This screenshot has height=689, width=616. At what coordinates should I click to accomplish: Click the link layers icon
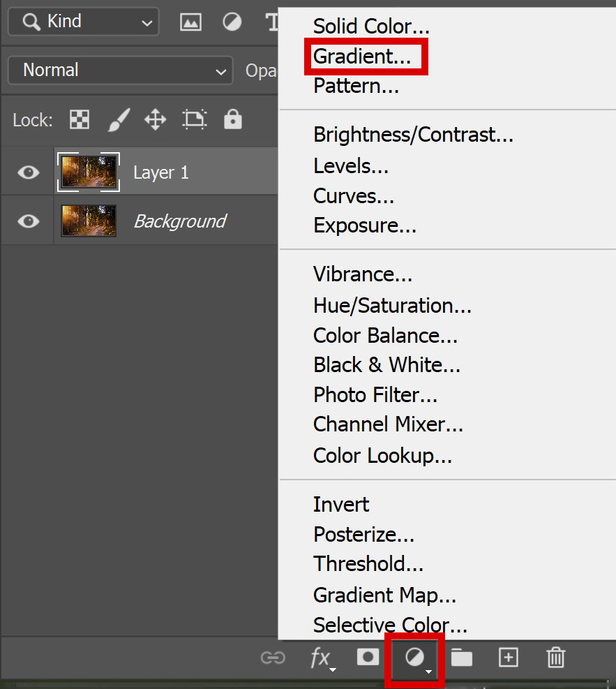[273, 658]
